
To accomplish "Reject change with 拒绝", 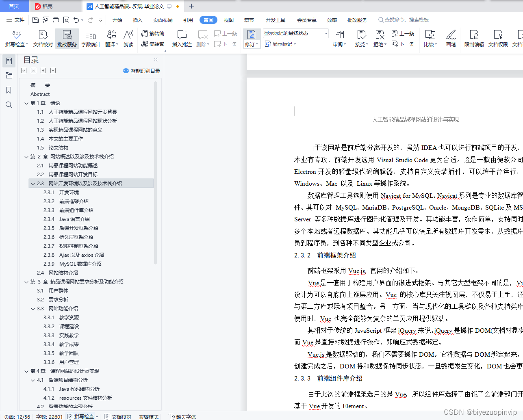I will [380, 38].
